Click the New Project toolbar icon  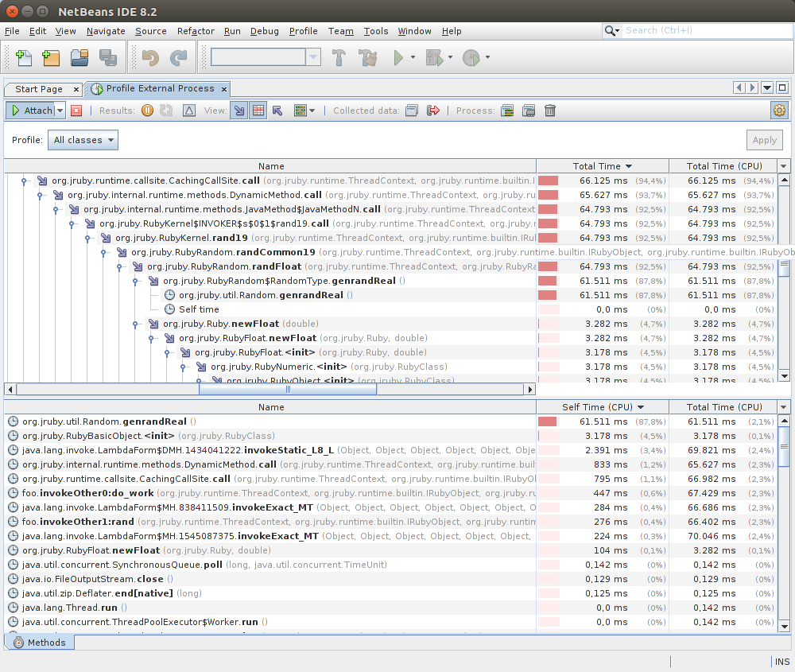click(x=51, y=58)
